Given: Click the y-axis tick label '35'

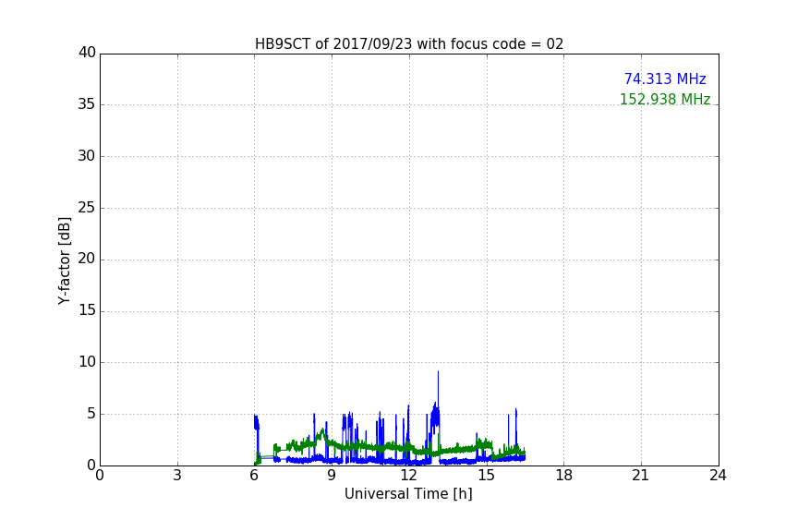Looking at the screenshot, I should click(87, 104).
